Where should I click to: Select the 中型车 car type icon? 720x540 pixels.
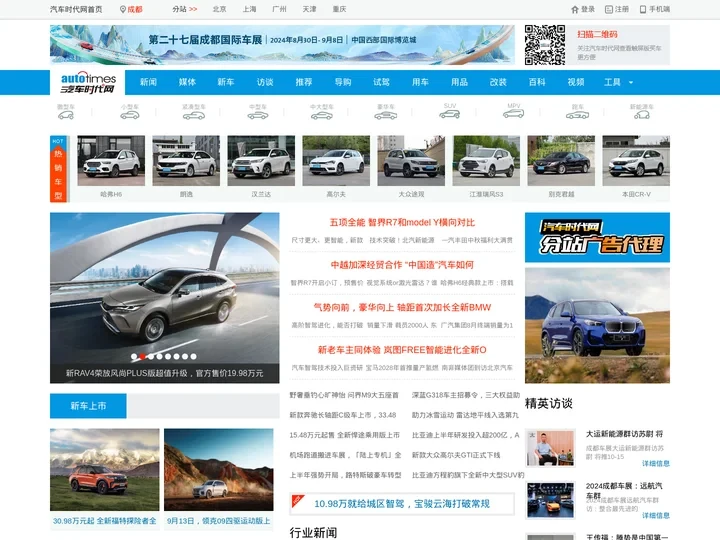[x=258, y=115]
